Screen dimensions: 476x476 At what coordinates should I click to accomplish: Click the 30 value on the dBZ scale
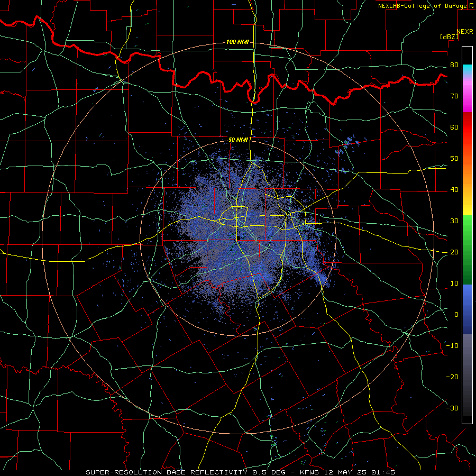pyautogui.click(x=454, y=221)
